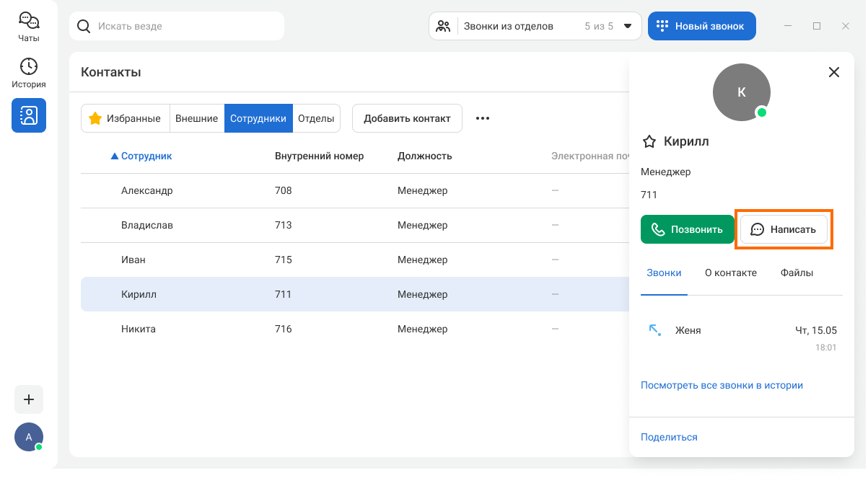
Task: Click the three-dots more options icon
Action: (x=483, y=118)
